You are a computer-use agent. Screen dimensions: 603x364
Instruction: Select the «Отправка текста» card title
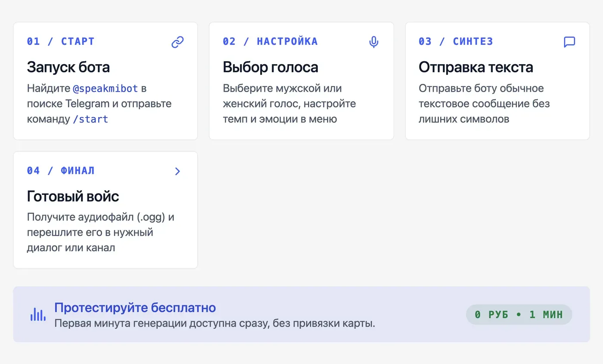tap(476, 67)
